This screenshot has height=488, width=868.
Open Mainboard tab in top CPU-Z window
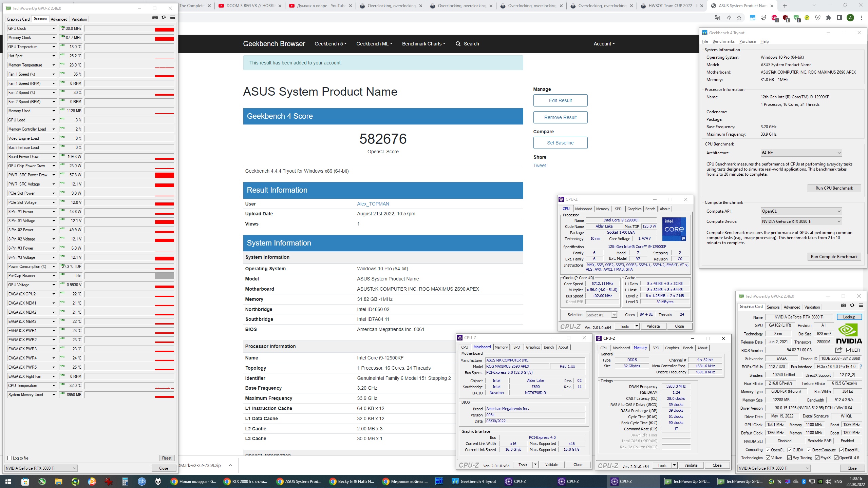tap(584, 209)
